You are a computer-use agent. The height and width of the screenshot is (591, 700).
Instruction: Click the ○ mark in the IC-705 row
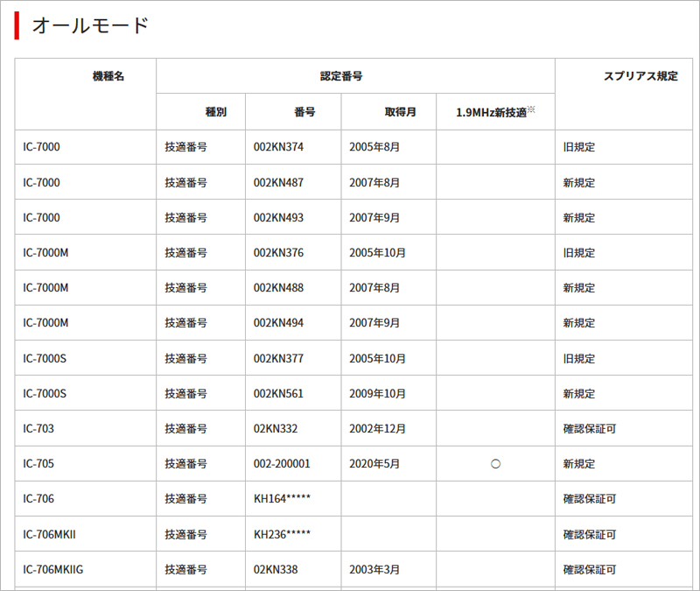coord(495,464)
